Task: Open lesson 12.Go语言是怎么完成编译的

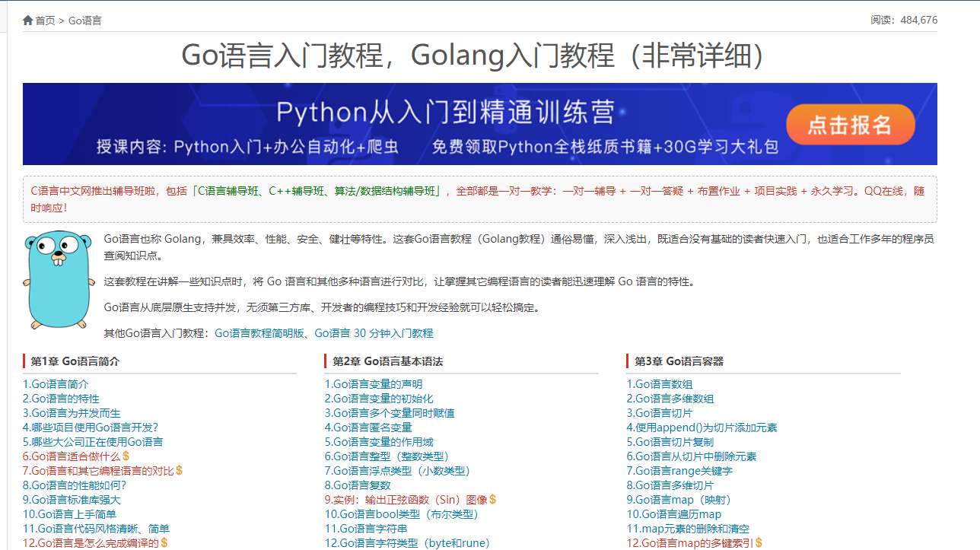Action: coord(91,543)
